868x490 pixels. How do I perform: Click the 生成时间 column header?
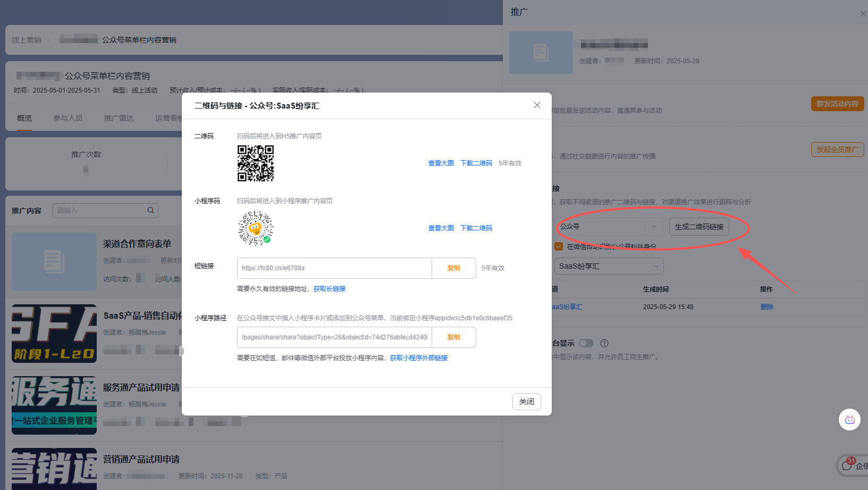(x=656, y=289)
